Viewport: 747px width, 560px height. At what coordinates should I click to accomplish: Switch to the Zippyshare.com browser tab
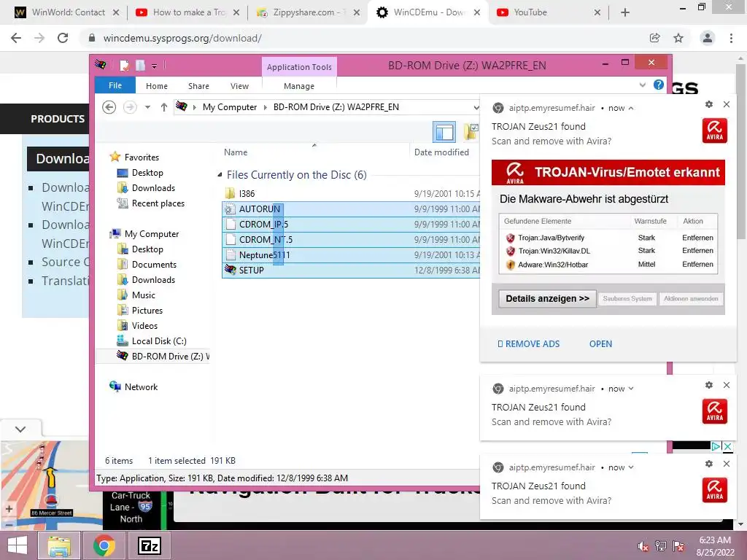click(307, 12)
